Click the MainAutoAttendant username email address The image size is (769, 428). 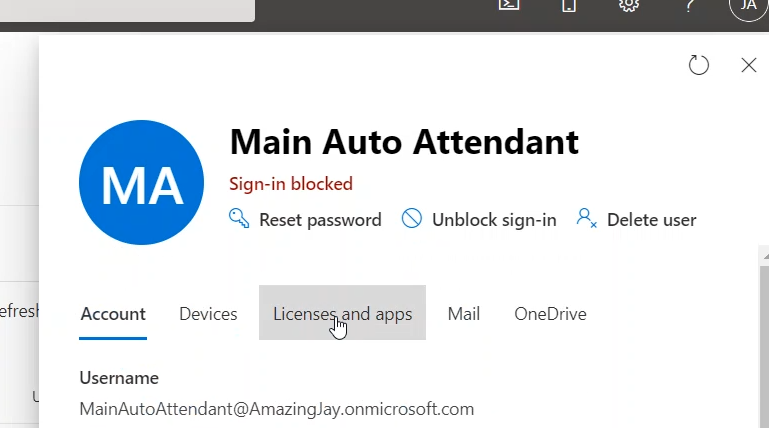(x=277, y=409)
